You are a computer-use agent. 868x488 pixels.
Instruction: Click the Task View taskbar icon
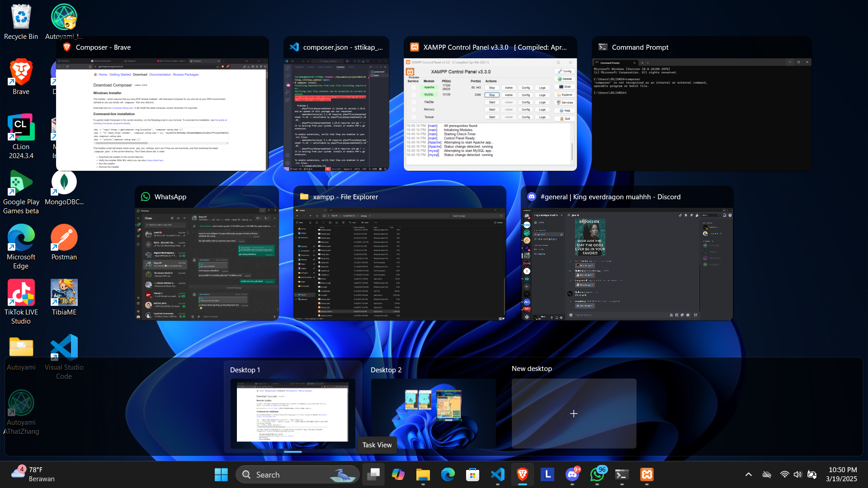click(373, 474)
